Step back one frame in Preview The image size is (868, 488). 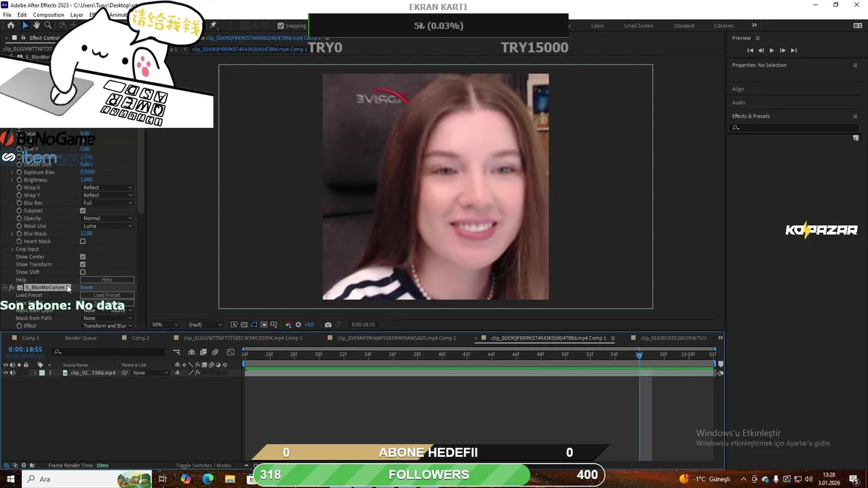click(761, 50)
